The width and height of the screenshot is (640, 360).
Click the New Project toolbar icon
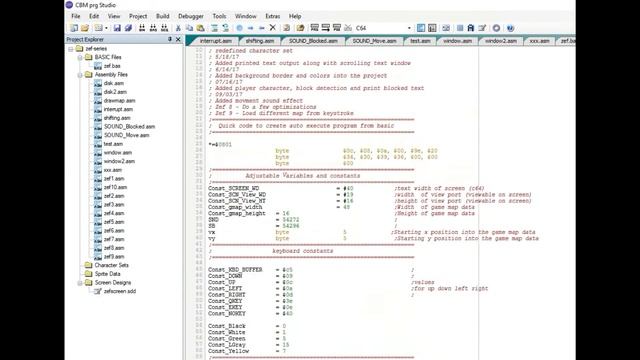(74, 28)
